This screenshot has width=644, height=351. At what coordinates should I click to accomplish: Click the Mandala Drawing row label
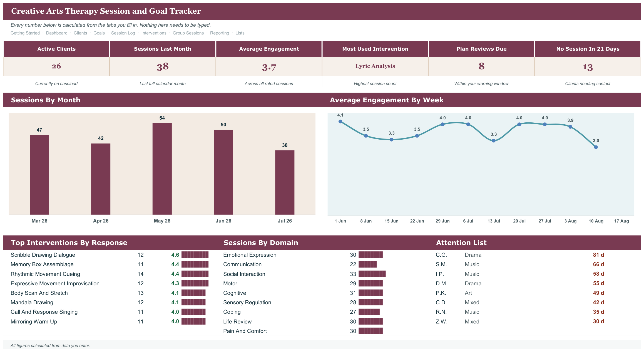pyautogui.click(x=32, y=302)
